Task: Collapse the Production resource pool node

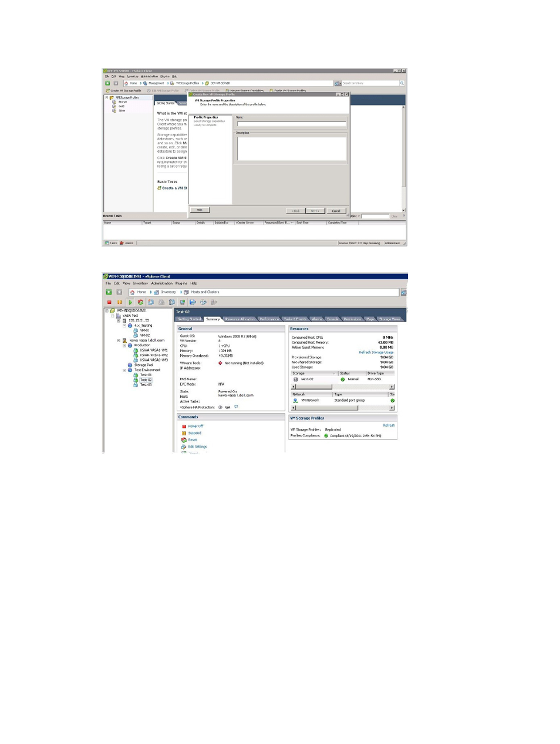Action: tap(124, 345)
